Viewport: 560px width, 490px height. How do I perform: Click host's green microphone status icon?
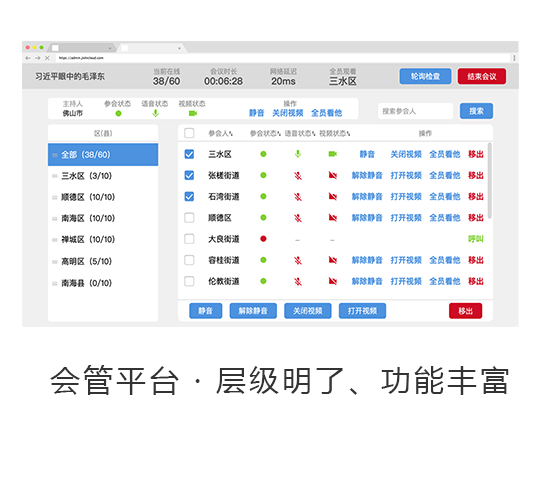point(155,113)
